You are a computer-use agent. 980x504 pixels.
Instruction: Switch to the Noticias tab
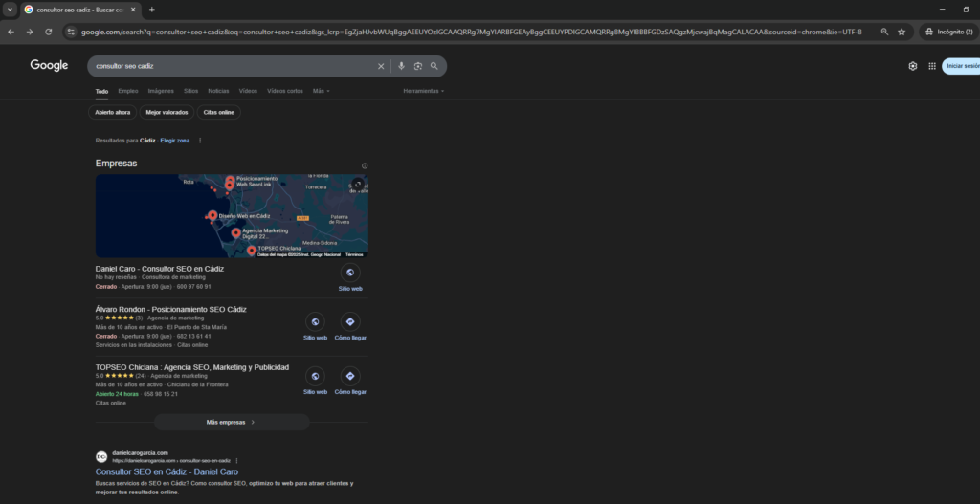click(x=218, y=91)
